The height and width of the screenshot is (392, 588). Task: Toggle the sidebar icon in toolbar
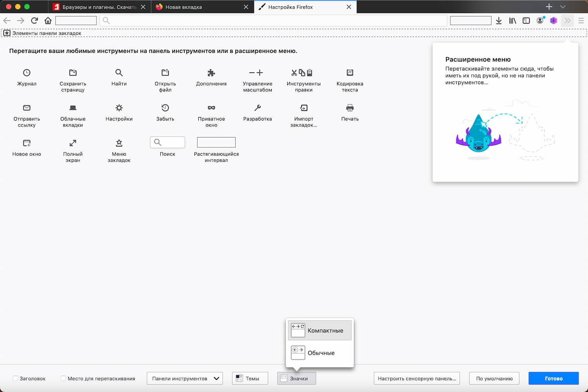point(526,21)
